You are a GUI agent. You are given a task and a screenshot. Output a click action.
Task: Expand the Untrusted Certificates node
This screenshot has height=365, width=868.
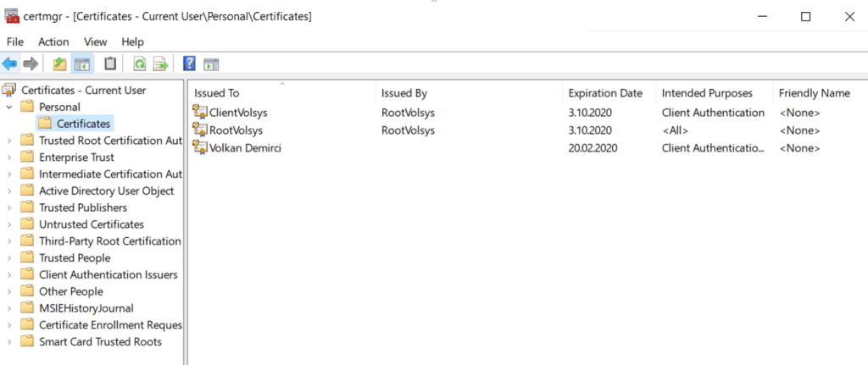[x=8, y=224]
